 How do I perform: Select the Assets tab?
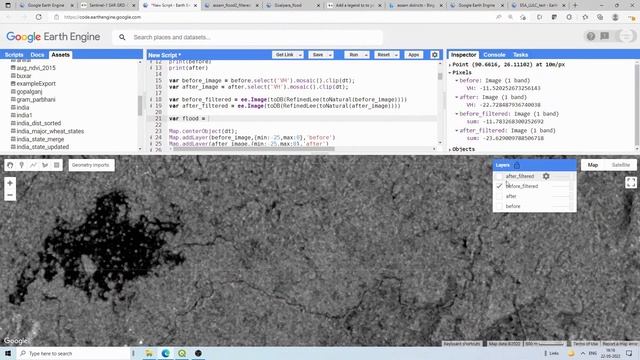click(60, 55)
